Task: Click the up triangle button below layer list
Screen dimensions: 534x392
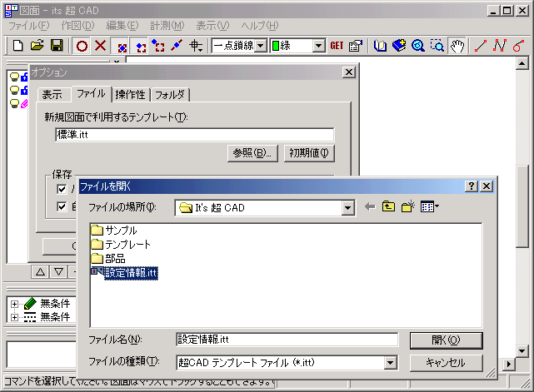Action: 40,272
